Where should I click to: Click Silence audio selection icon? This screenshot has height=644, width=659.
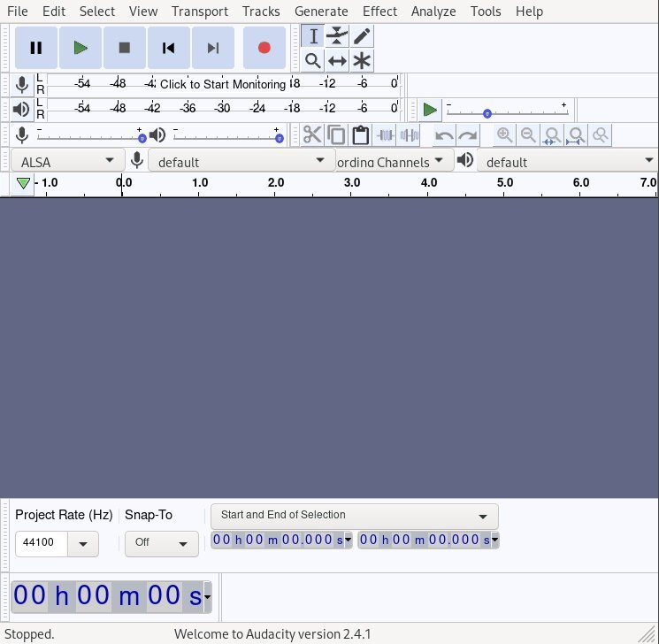[409, 135]
